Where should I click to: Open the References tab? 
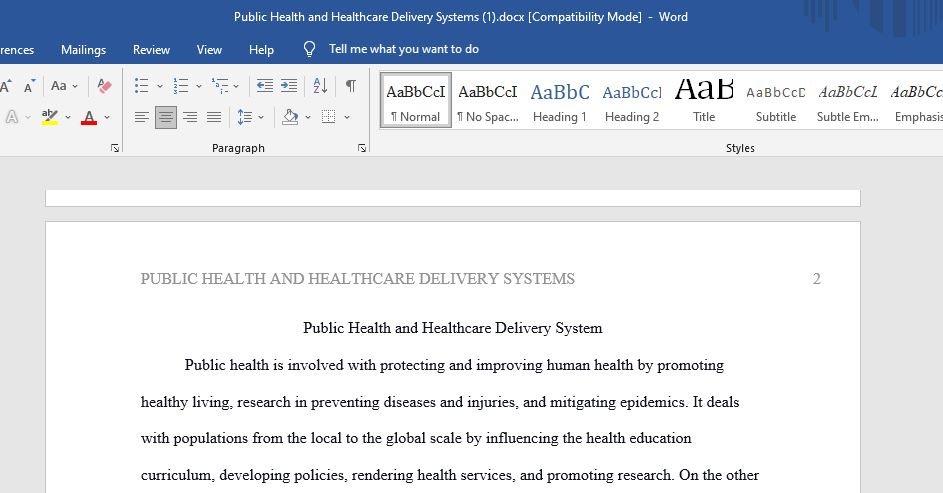pyautogui.click(x=17, y=50)
